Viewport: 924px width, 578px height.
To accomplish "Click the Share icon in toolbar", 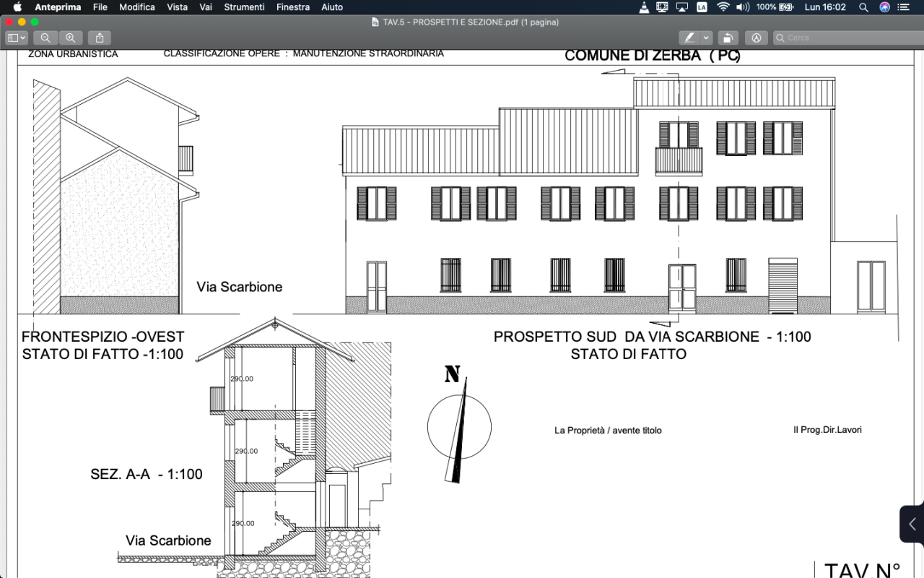I will click(100, 38).
